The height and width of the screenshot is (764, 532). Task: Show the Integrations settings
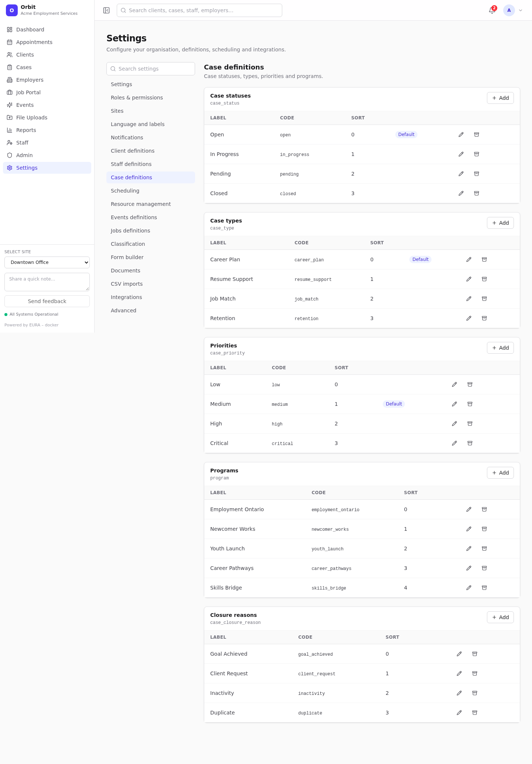[x=151, y=297]
